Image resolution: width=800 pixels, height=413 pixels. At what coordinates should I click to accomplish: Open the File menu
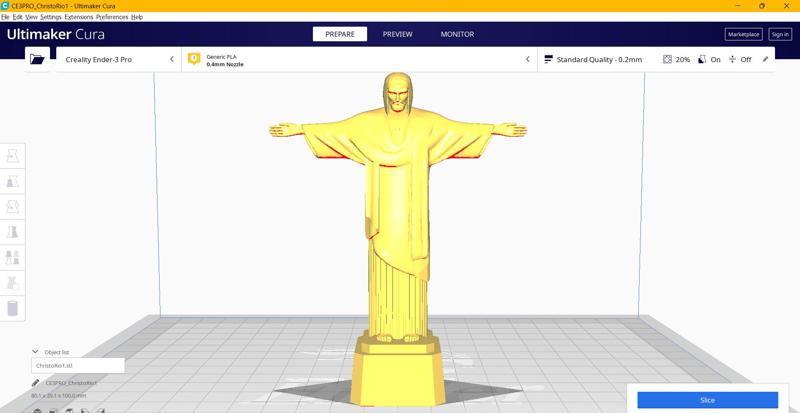click(5, 17)
